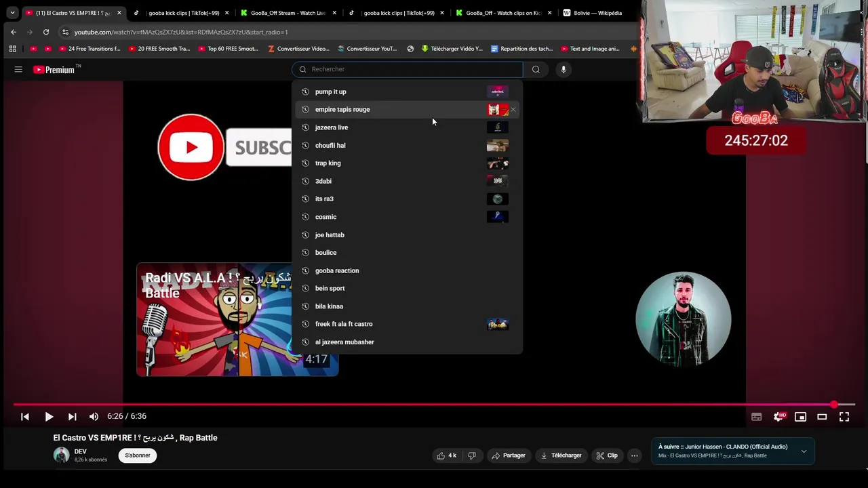Download video via Télécharger button
This screenshot has width=868, height=488.
pyautogui.click(x=561, y=455)
